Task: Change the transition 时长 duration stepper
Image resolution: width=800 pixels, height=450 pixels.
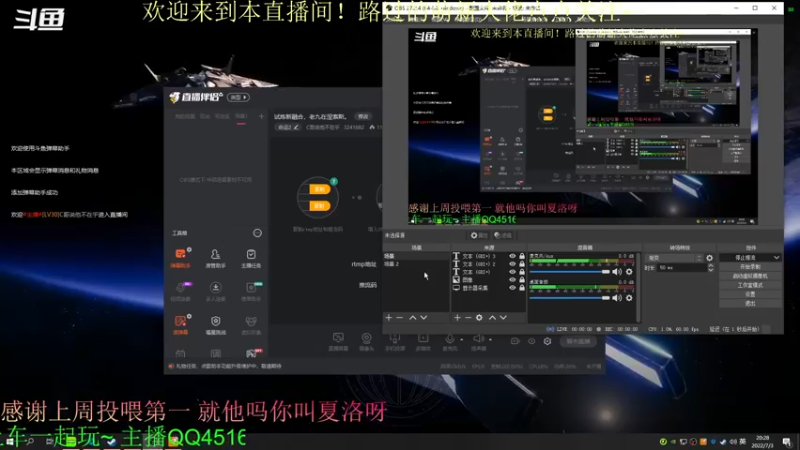Action: pos(711,267)
